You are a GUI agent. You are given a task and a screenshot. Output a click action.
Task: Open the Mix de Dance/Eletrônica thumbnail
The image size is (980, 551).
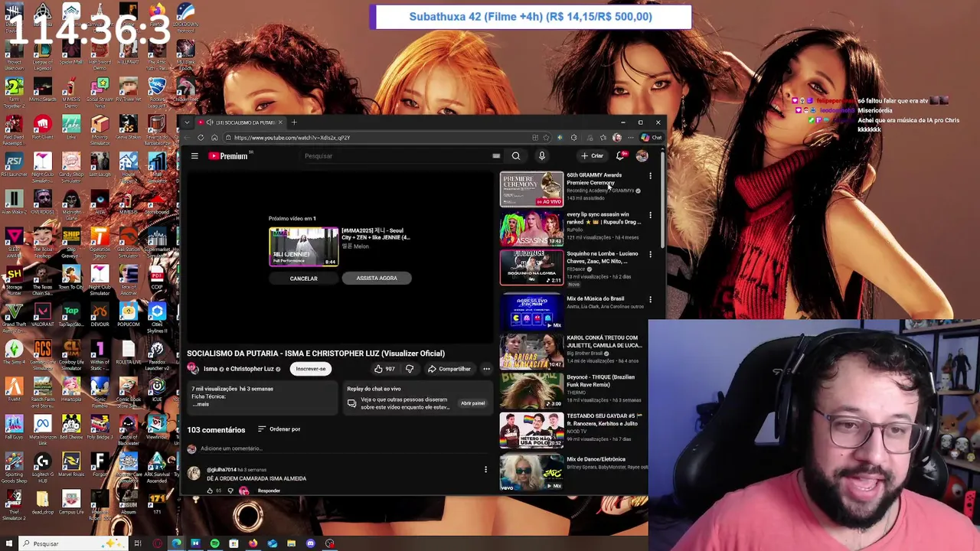coord(531,472)
